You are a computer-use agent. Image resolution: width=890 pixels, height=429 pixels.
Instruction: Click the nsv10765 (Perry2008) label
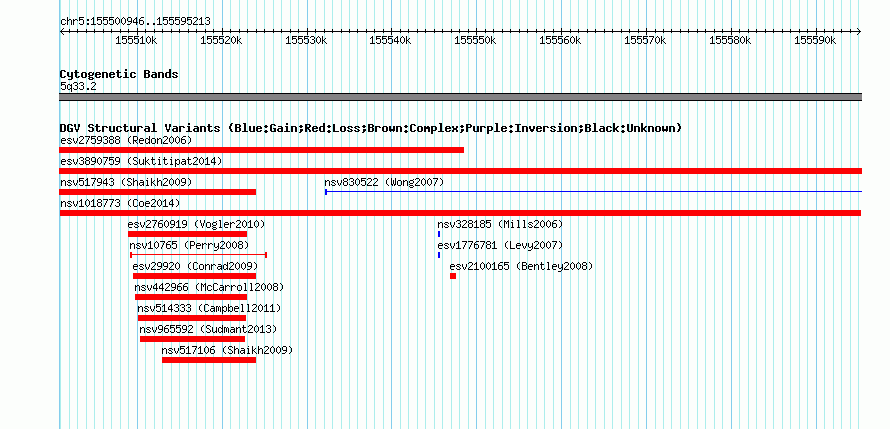[189, 245]
